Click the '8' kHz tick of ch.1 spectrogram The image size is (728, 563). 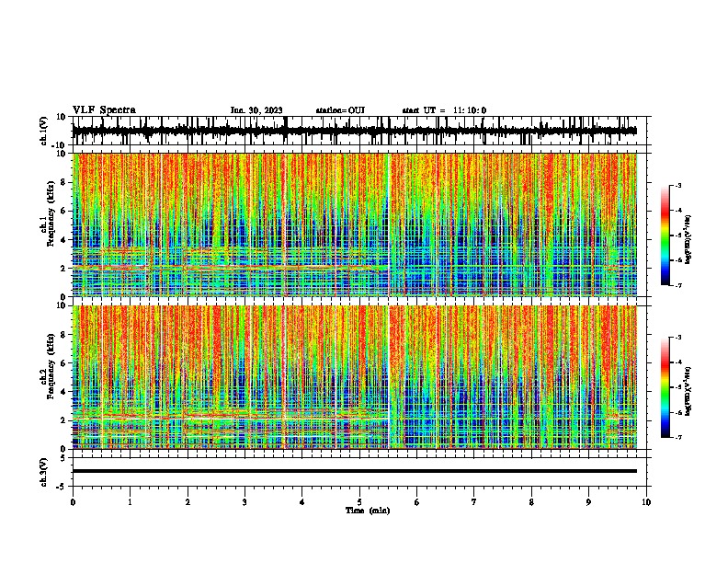click(63, 182)
